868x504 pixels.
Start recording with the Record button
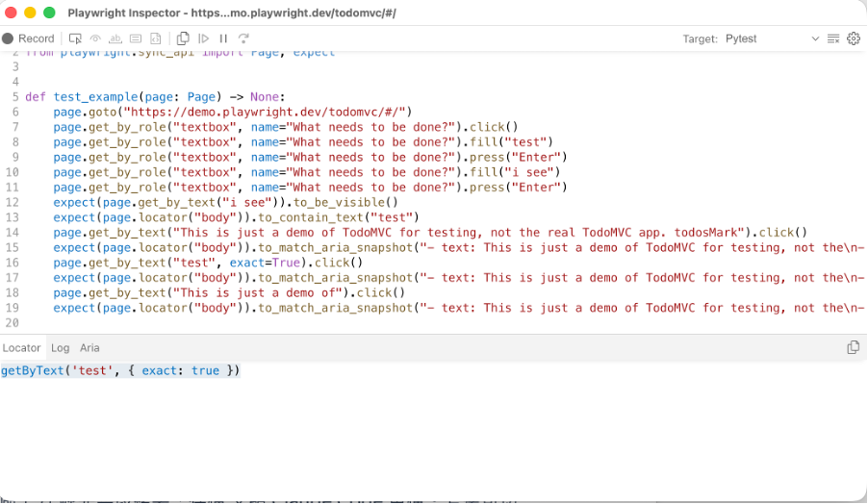point(28,38)
